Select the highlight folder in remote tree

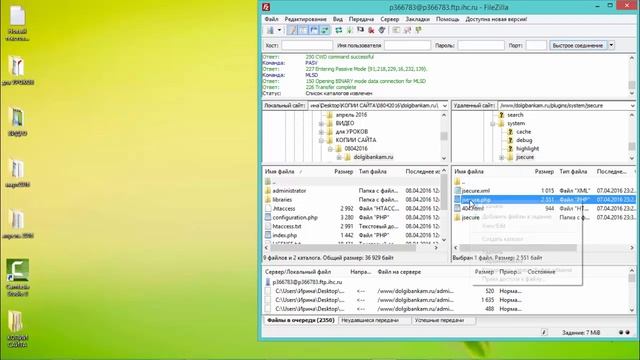(x=527, y=149)
